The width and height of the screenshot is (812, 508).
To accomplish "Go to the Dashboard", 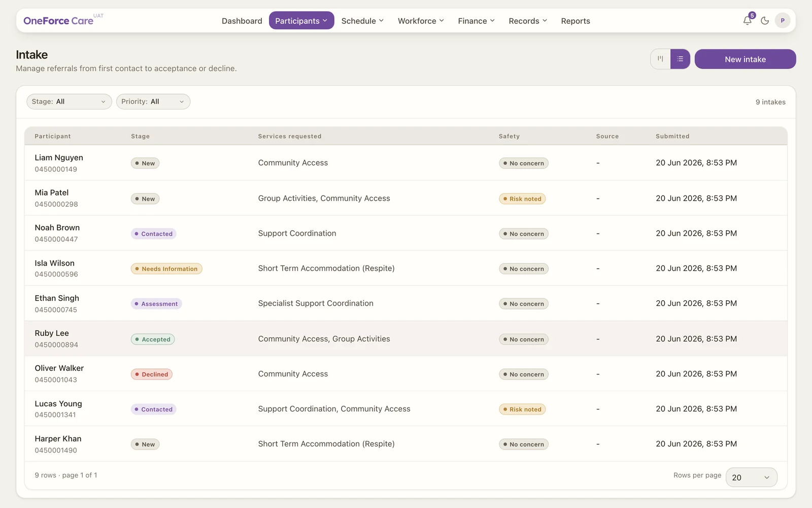I will tap(242, 21).
